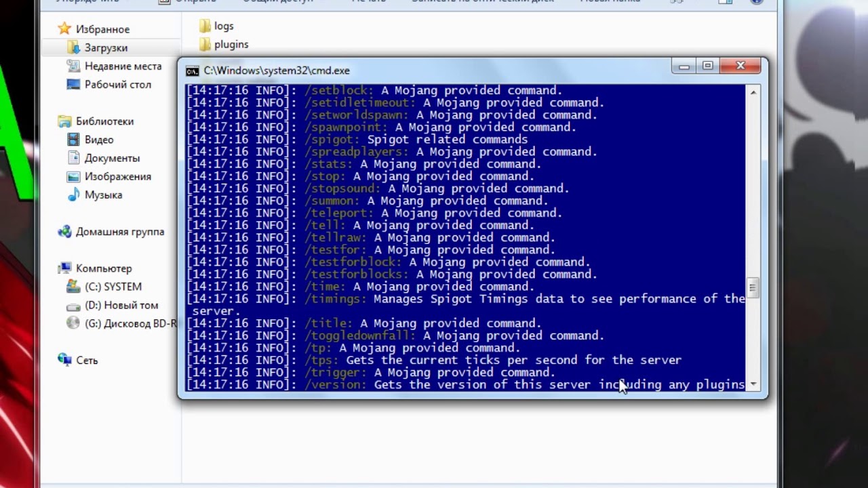Click the Домашняя группа homegroup icon
Screen dimensions: 868x488
coord(64,231)
